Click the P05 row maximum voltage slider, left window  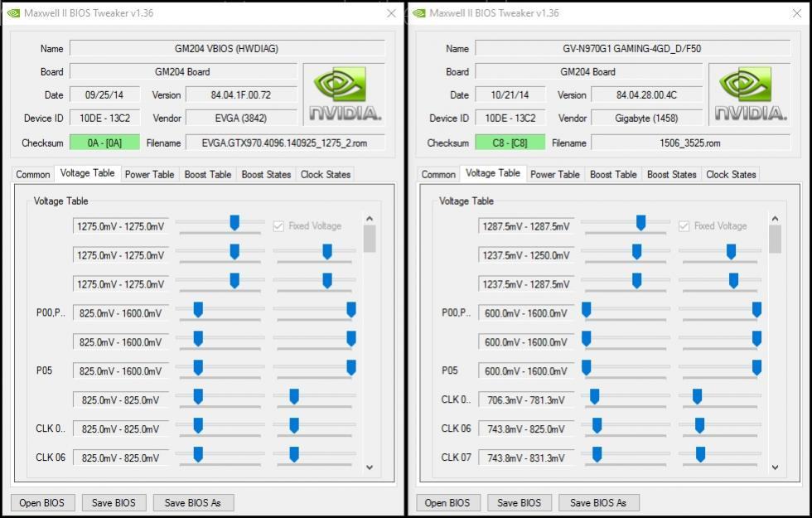(351, 368)
